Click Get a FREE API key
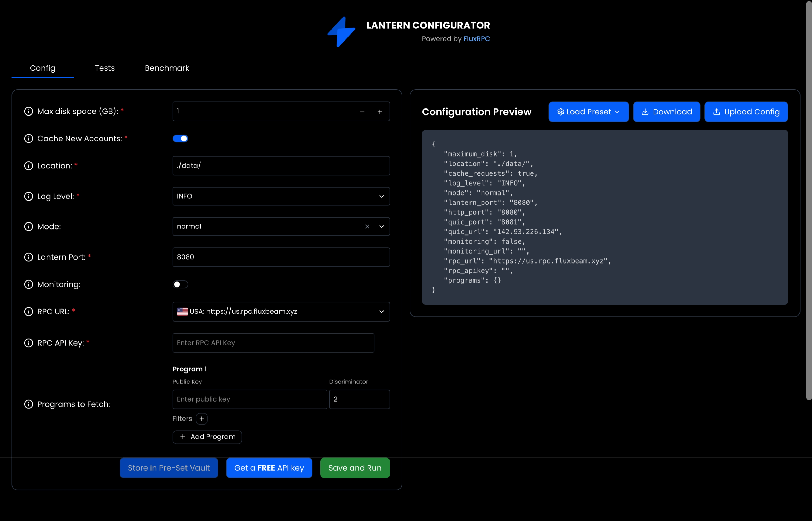 (269, 468)
